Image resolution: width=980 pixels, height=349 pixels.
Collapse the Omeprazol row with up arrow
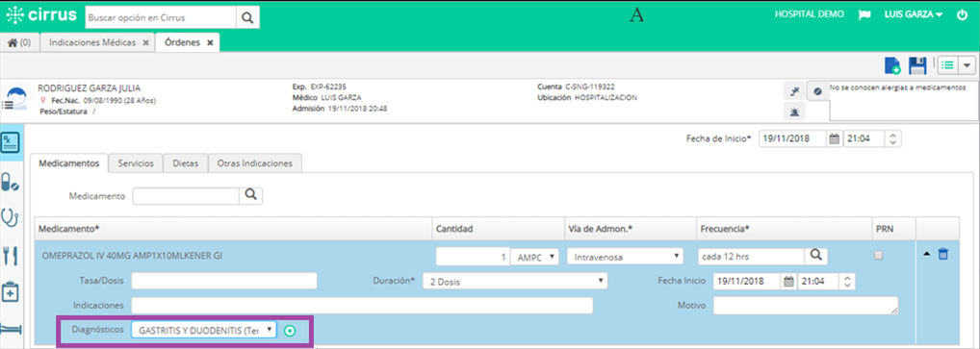click(926, 254)
